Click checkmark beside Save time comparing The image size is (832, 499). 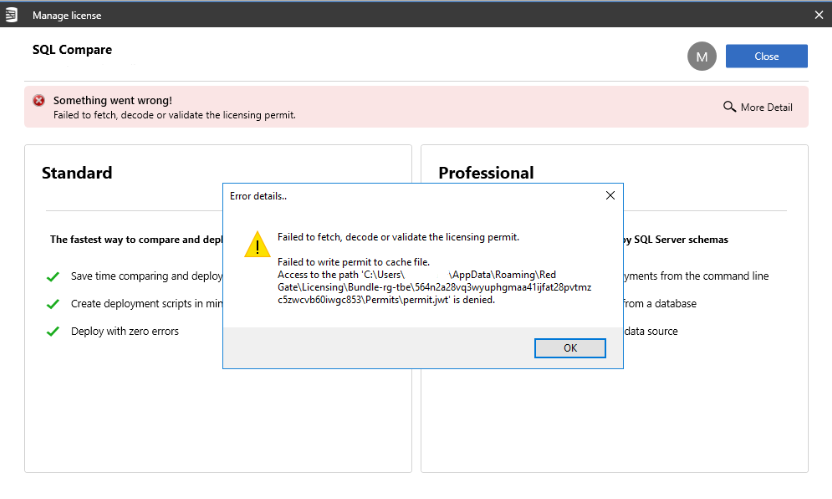[53, 276]
